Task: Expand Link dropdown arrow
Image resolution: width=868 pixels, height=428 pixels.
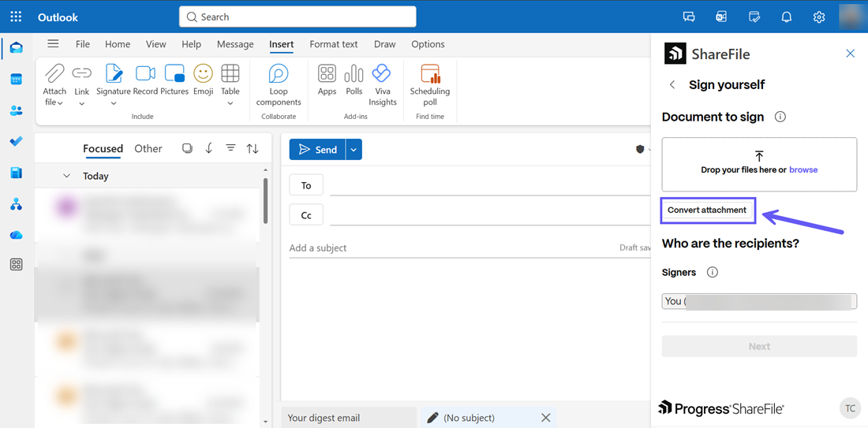Action: 82,103
